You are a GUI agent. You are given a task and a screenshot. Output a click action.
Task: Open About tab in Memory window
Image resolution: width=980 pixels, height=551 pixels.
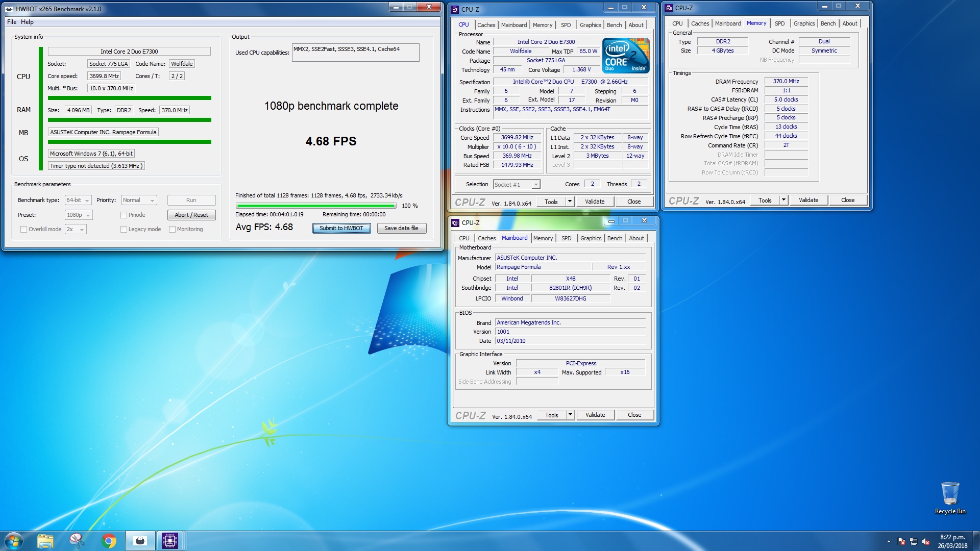pos(849,23)
